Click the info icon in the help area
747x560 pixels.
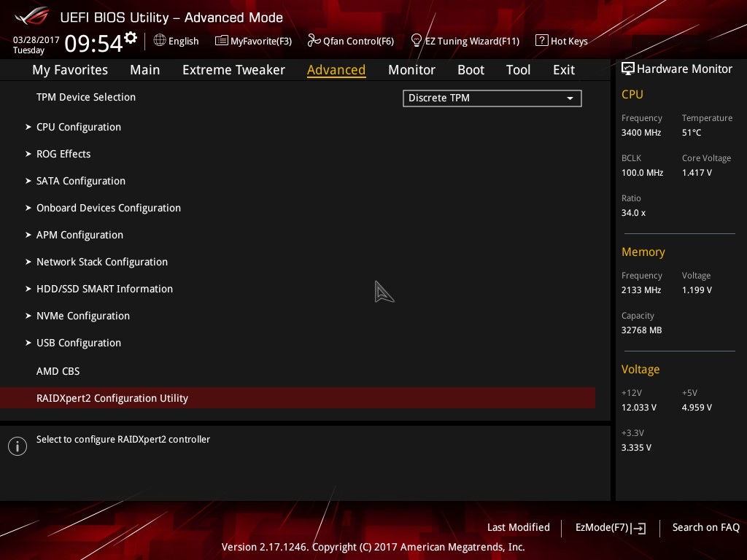point(18,446)
